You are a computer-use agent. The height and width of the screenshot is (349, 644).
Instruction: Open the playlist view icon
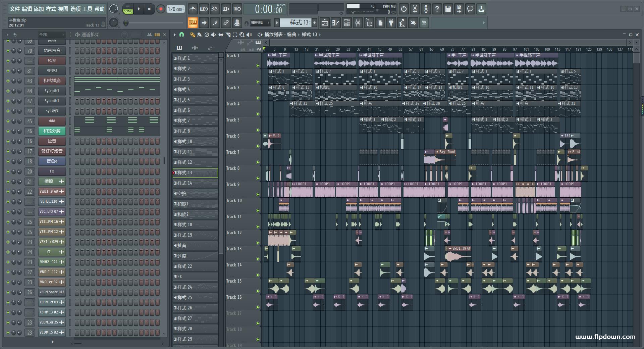pyautogui.click(x=324, y=23)
